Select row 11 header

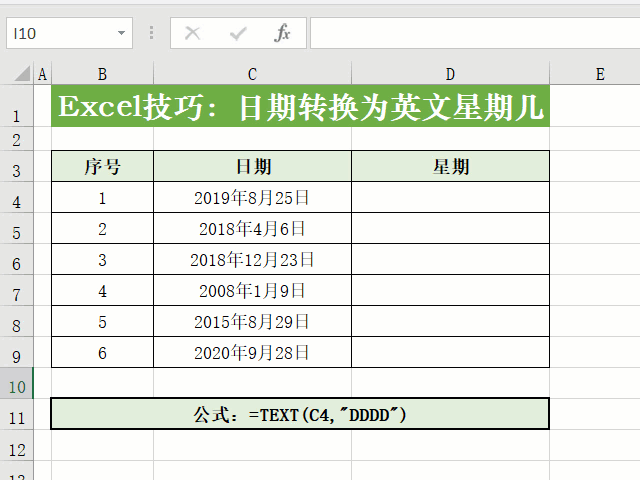pos(16,414)
